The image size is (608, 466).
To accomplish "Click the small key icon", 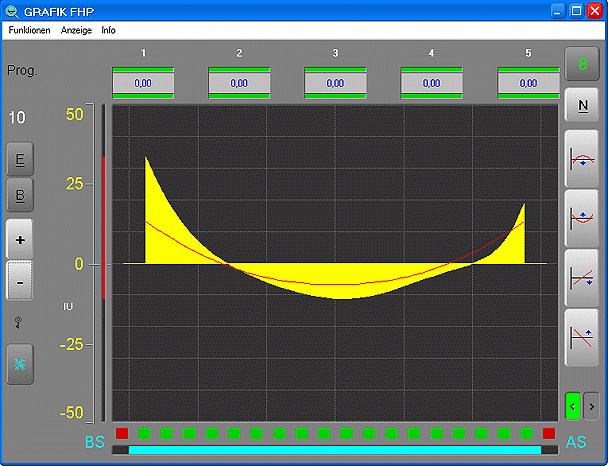I will [18, 323].
